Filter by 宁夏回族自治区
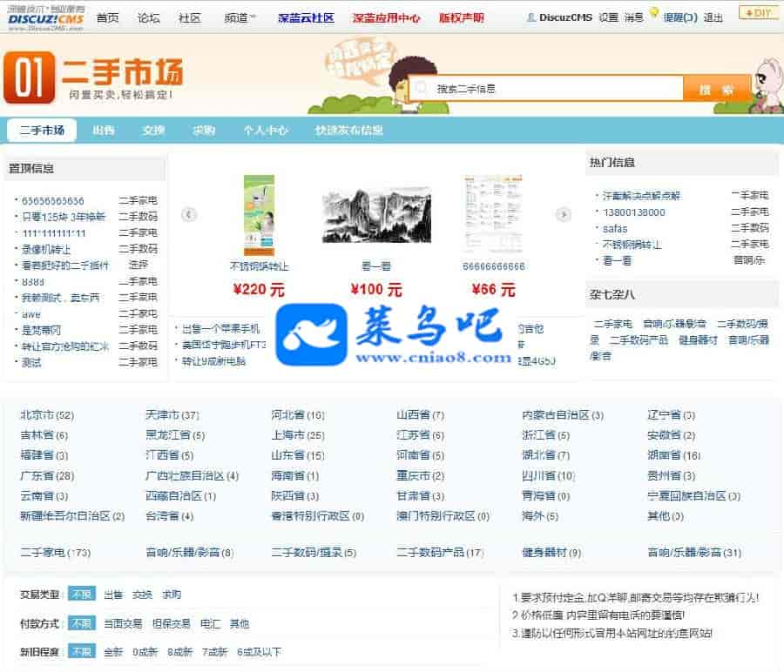Screen dimensions: 784x672 [694, 496]
